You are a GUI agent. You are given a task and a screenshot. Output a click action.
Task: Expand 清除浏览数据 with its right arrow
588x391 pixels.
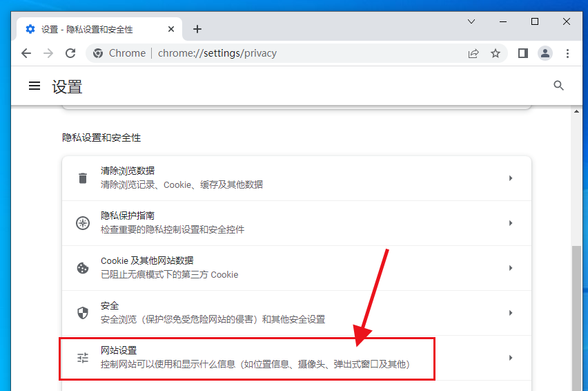click(511, 178)
